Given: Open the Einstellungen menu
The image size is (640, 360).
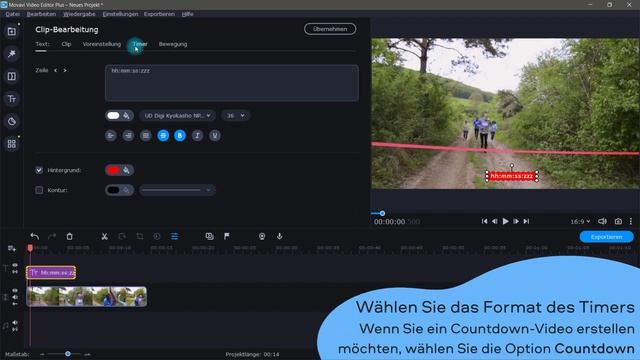Looking at the screenshot, I should (x=120, y=14).
